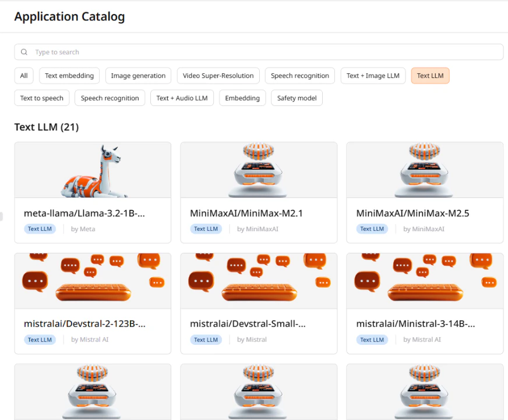Click Text LLM tag on MiniMax-M2.5 card
This screenshot has width=508, height=420.
372,229
